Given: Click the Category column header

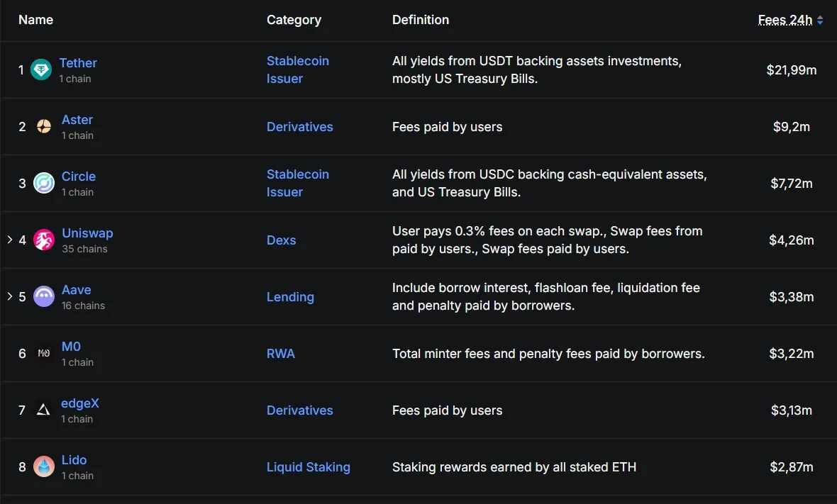Looking at the screenshot, I should click(294, 21).
